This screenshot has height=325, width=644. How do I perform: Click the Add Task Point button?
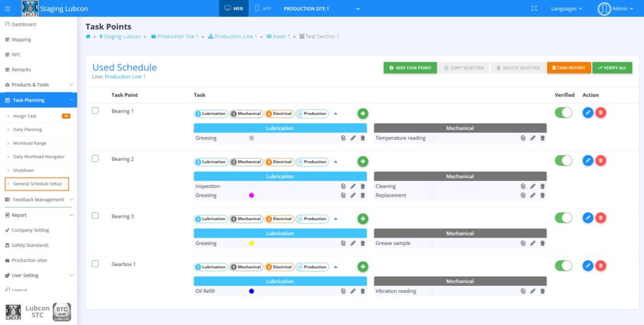410,68
